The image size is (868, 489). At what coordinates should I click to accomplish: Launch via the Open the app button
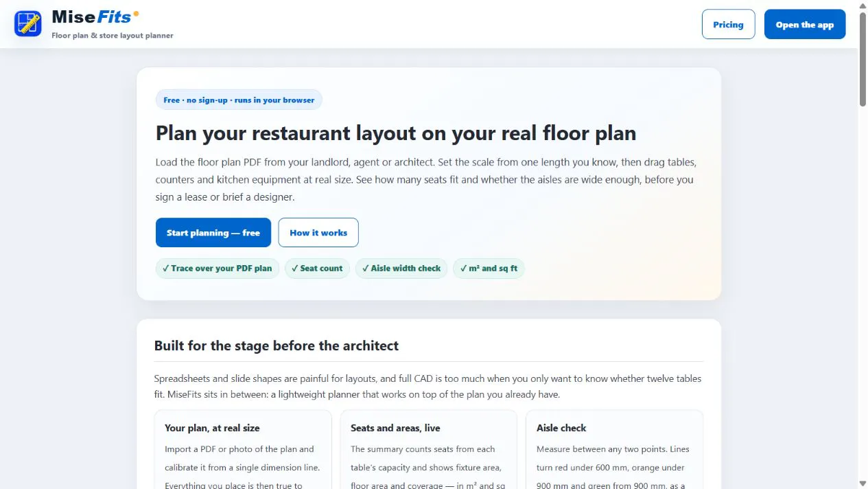tap(805, 25)
